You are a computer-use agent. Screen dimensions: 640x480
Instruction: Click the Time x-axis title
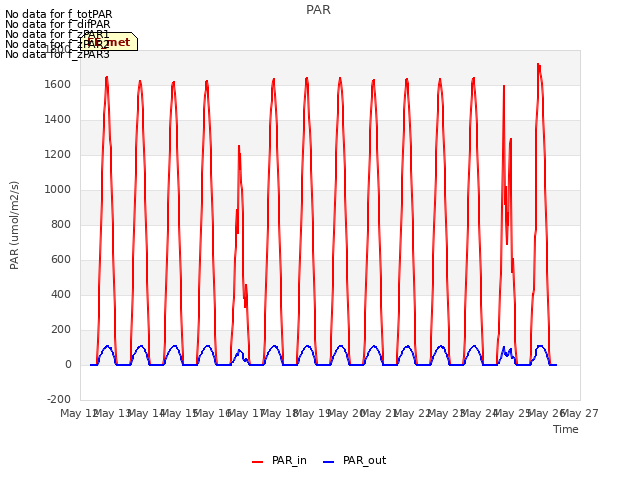coord(566,429)
